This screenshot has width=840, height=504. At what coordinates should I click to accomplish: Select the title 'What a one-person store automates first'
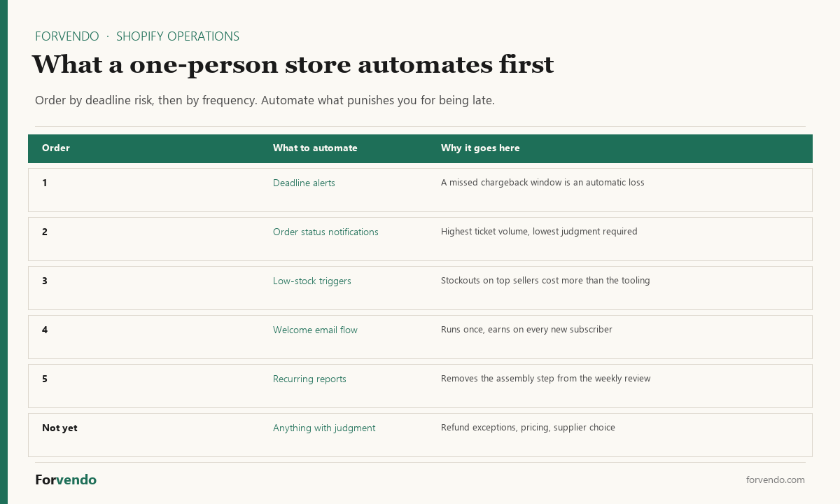click(293, 64)
